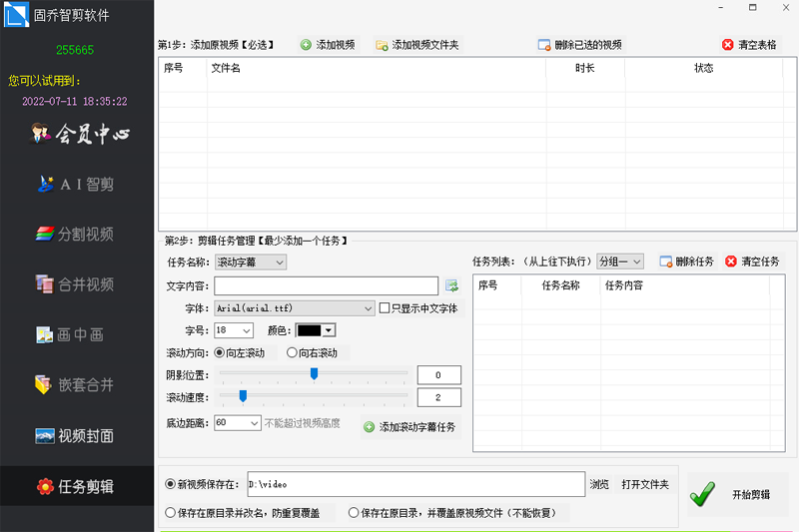Click the 阴影位置 value box
The height and width of the screenshot is (532, 799).
(439, 375)
